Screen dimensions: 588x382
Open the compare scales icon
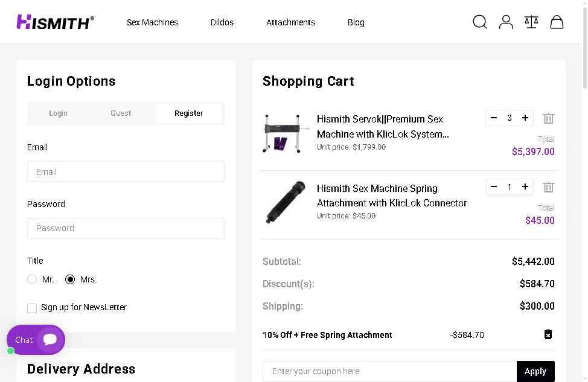coord(531,22)
